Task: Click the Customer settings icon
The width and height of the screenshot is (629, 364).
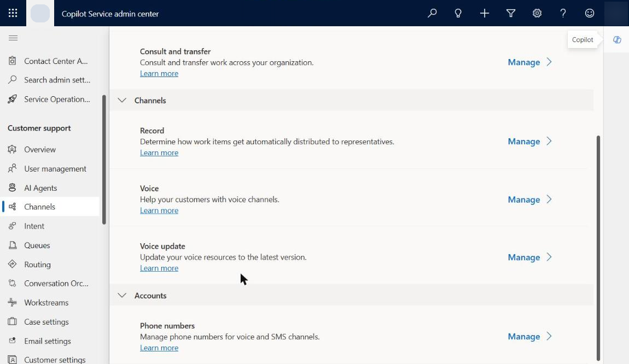Action: coord(13,360)
